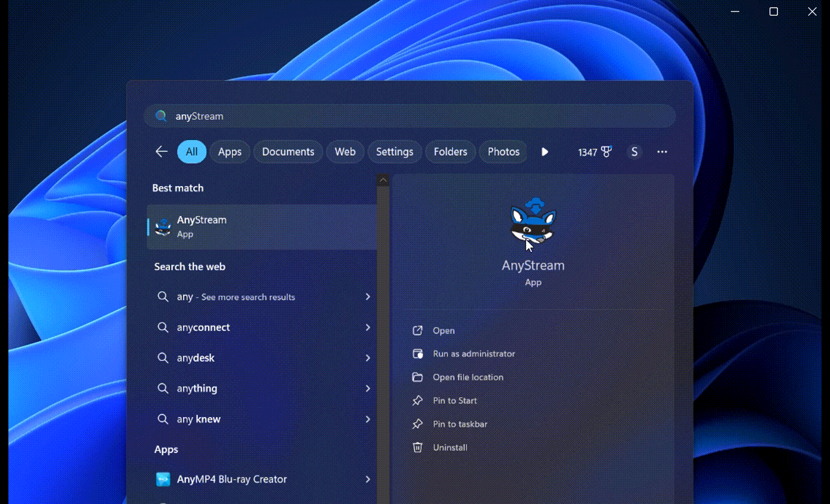Expand the anydesk suggestion chevron
This screenshot has height=504, width=830.
(368, 358)
